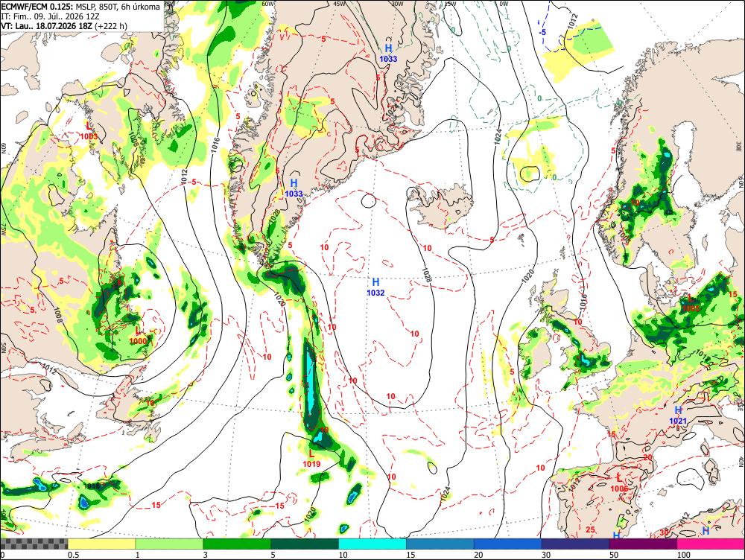Viewport: 745px width, 560px height.
Task: Click the steel blue 15–20 mm legend swatch
Action: tap(440, 544)
